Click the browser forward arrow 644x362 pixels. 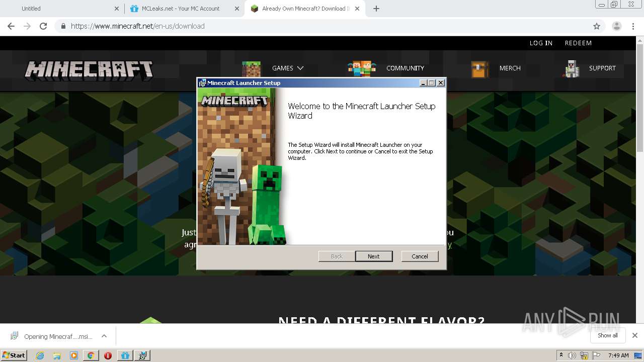(x=27, y=26)
